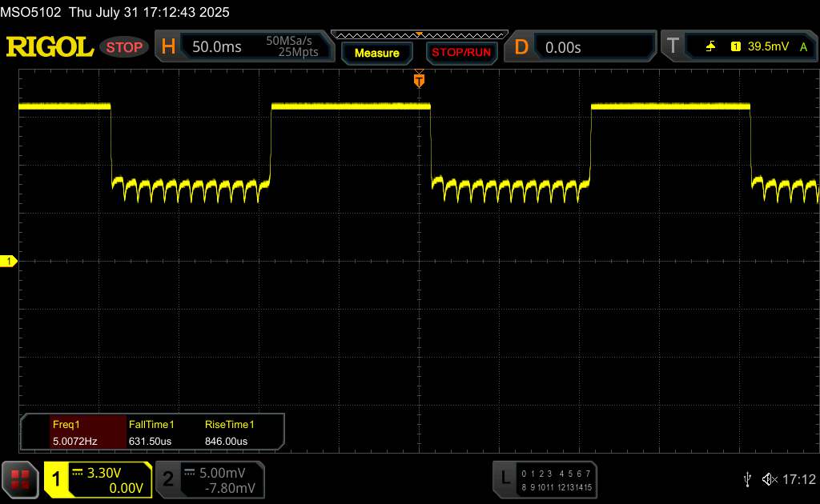
Task: Click the 5.0072Hz frequency value
Action: pyautogui.click(x=74, y=442)
